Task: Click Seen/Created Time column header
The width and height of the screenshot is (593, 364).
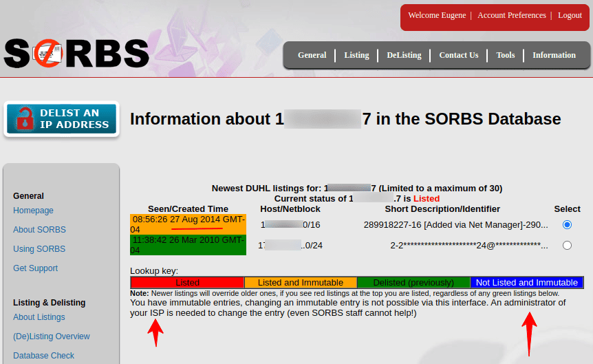Action: click(188, 209)
